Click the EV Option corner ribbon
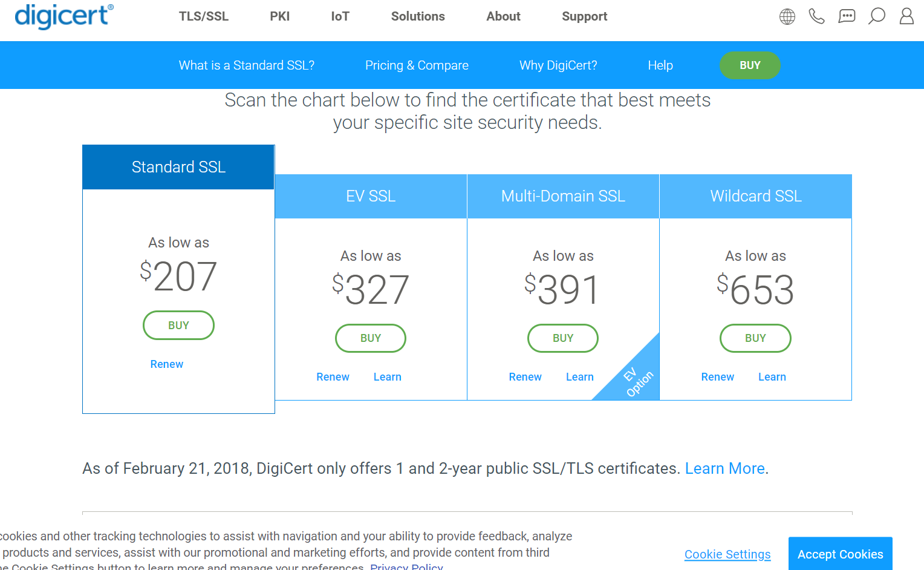Screen dimensions: 924x570 [x=639, y=381]
